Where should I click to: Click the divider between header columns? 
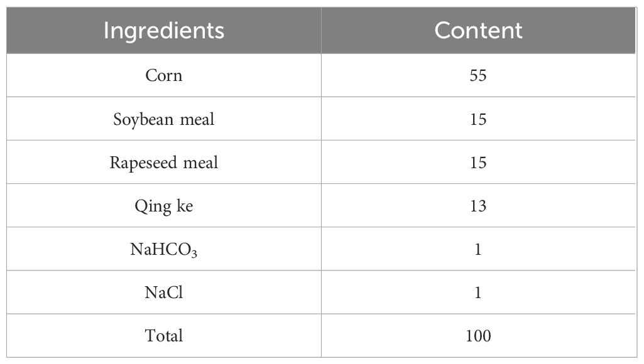[321, 30]
